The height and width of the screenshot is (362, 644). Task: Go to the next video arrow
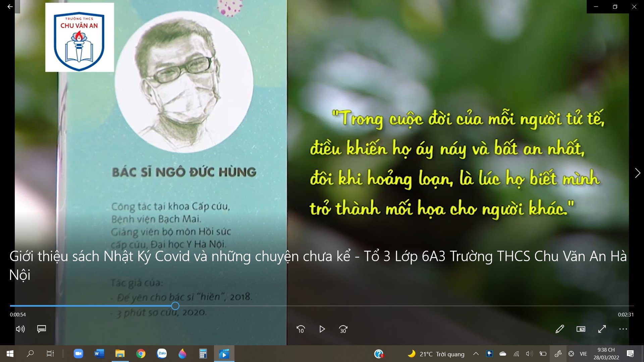point(637,173)
